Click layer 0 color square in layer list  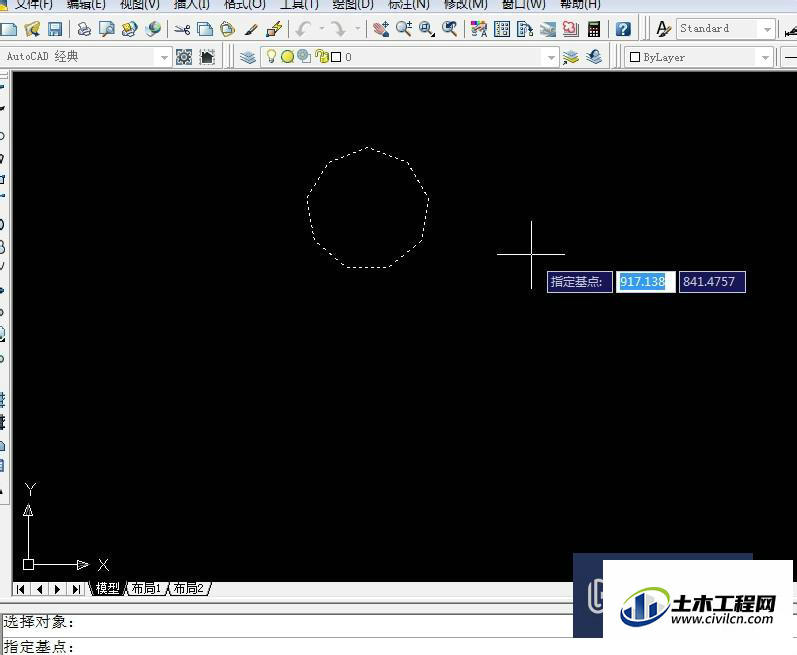pyautogui.click(x=336, y=57)
